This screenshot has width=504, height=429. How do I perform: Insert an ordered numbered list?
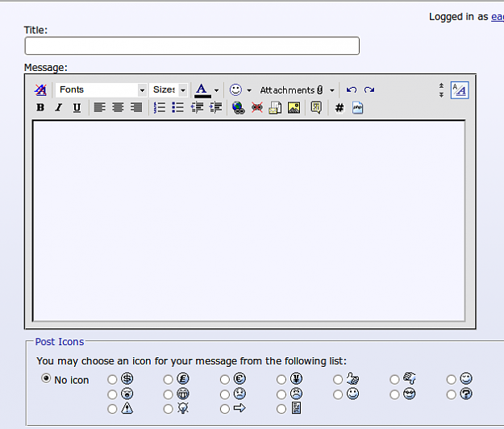pos(160,107)
